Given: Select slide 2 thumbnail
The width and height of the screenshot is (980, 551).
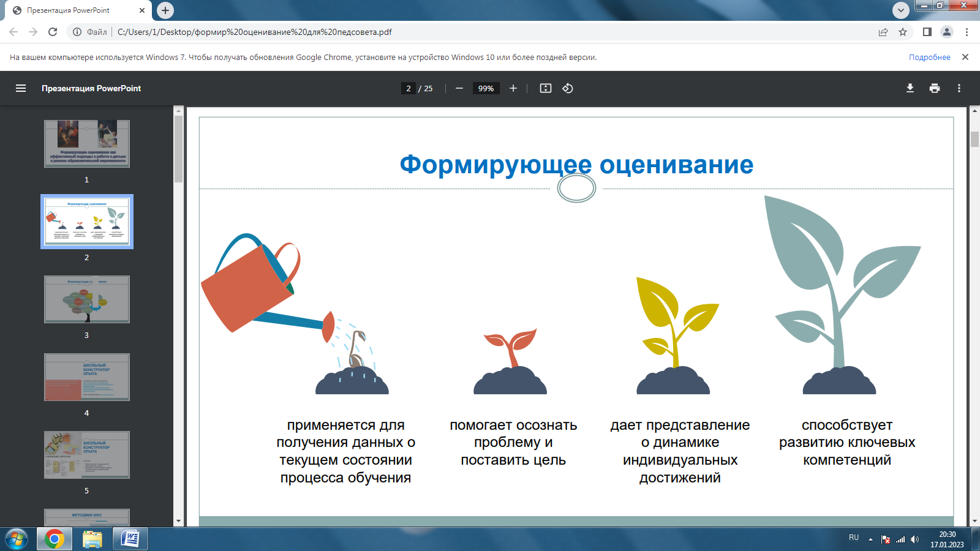Looking at the screenshot, I should coord(87,222).
